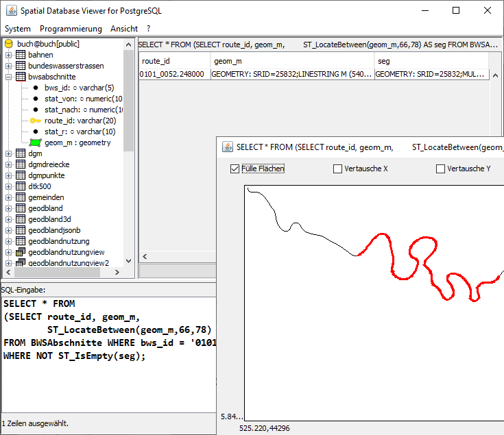Open the ? help menu

[148, 29]
